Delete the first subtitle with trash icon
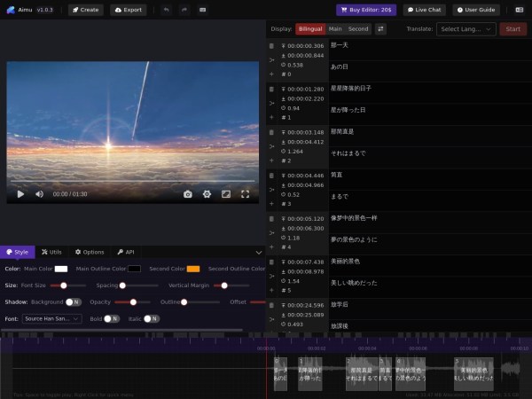The width and height of the screenshot is (532, 399). click(x=272, y=45)
